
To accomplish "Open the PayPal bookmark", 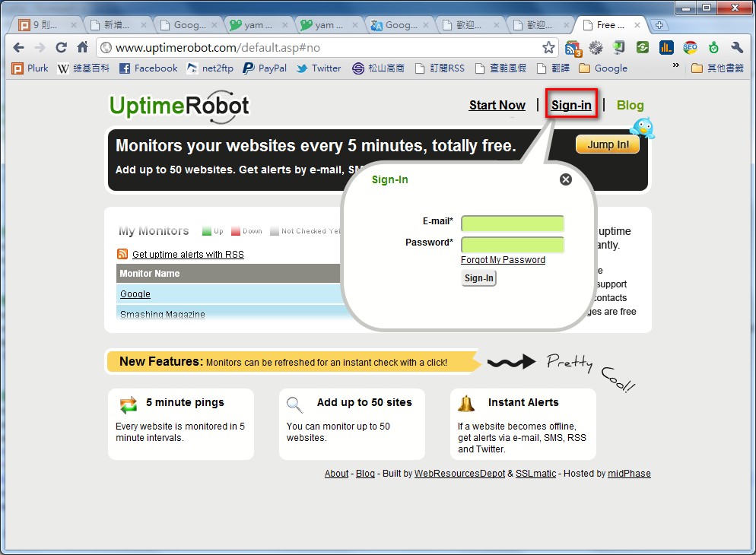I will (x=265, y=68).
